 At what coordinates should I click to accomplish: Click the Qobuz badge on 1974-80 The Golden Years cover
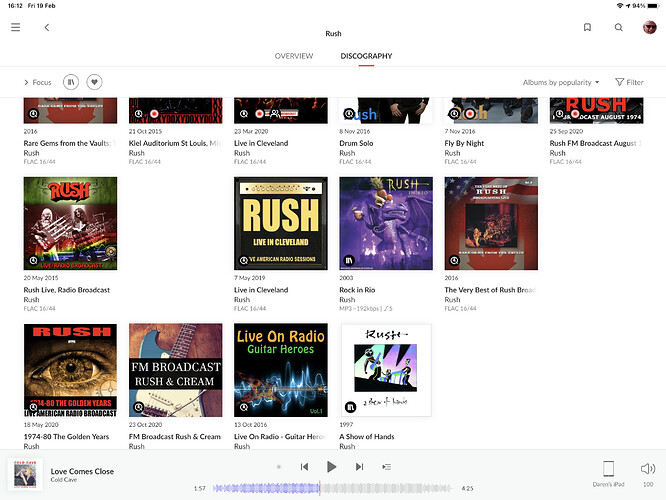(33, 407)
